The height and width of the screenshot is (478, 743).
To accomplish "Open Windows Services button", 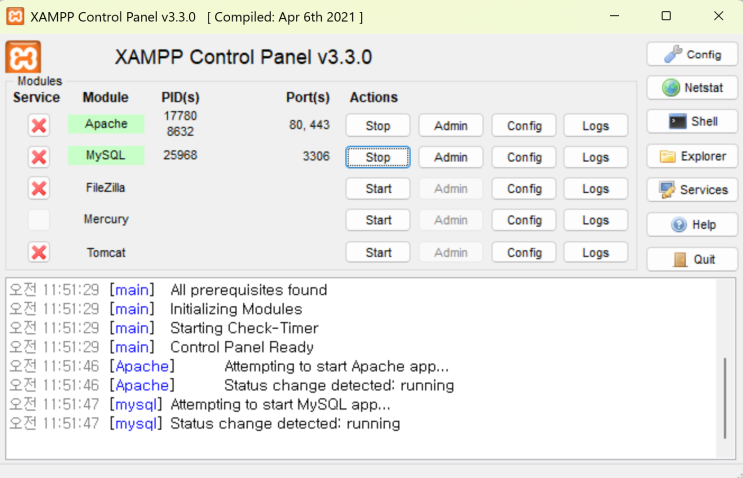I will click(x=692, y=189).
